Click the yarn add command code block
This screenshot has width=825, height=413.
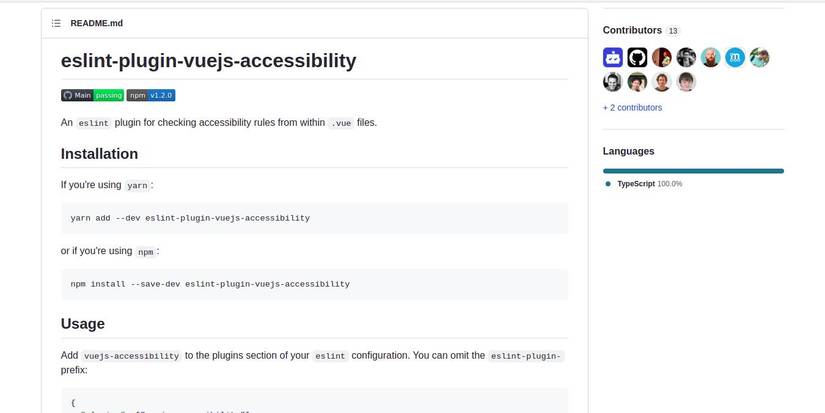coord(314,218)
